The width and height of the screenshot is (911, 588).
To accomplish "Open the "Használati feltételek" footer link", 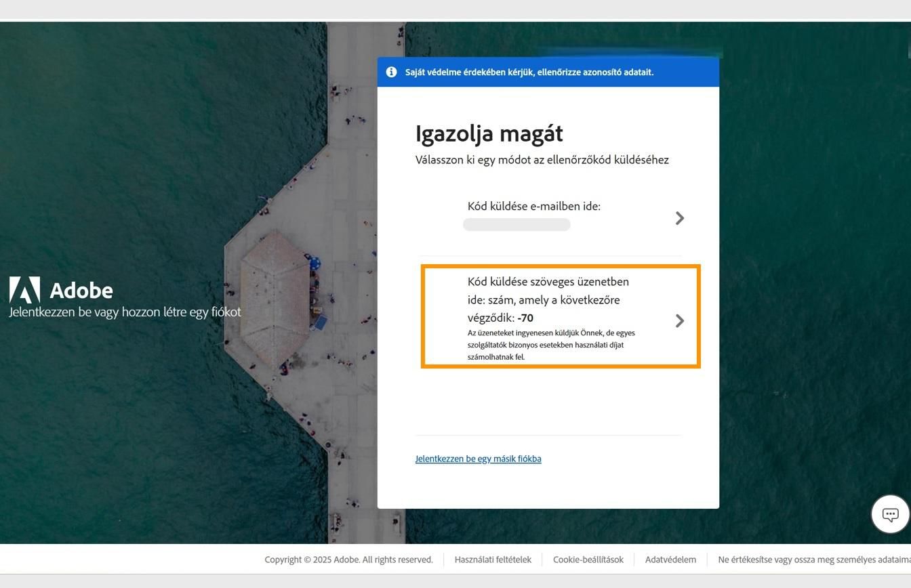I will pyautogui.click(x=492, y=560).
